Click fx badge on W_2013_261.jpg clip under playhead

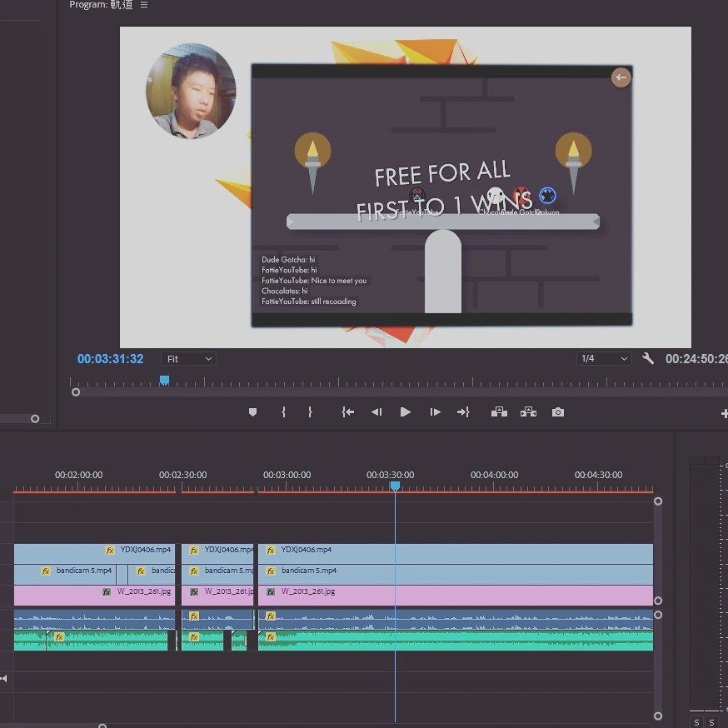(271, 592)
